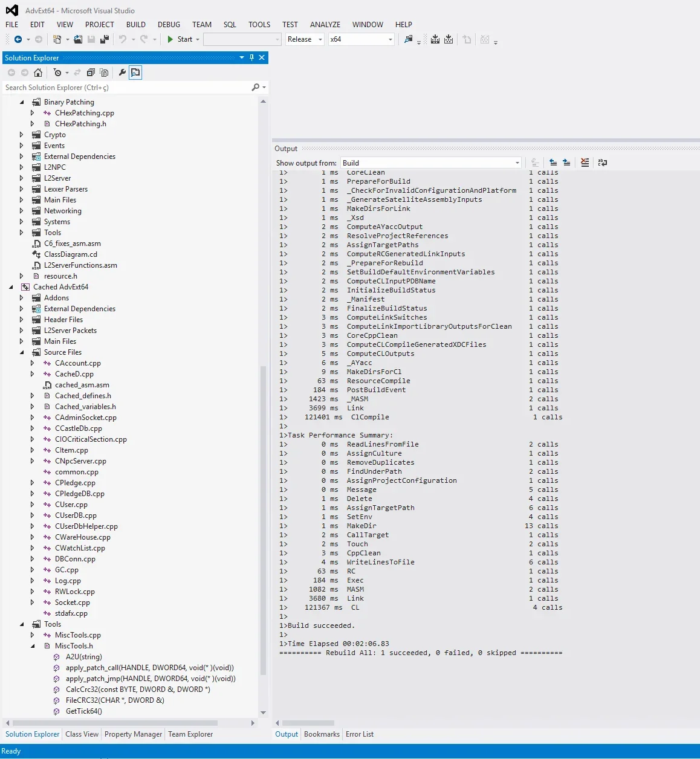Select L2ServerFunctions.asm file
This screenshot has height=759, width=700.
(x=80, y=265)
